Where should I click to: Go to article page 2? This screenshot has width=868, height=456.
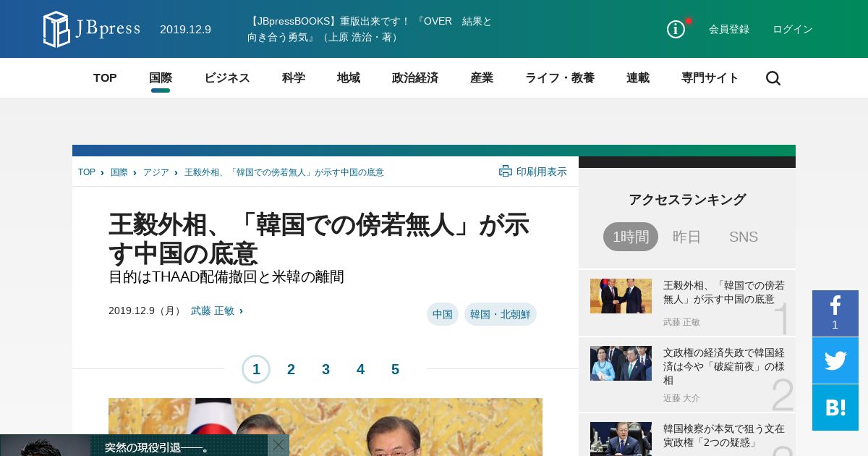pos(291,369)
